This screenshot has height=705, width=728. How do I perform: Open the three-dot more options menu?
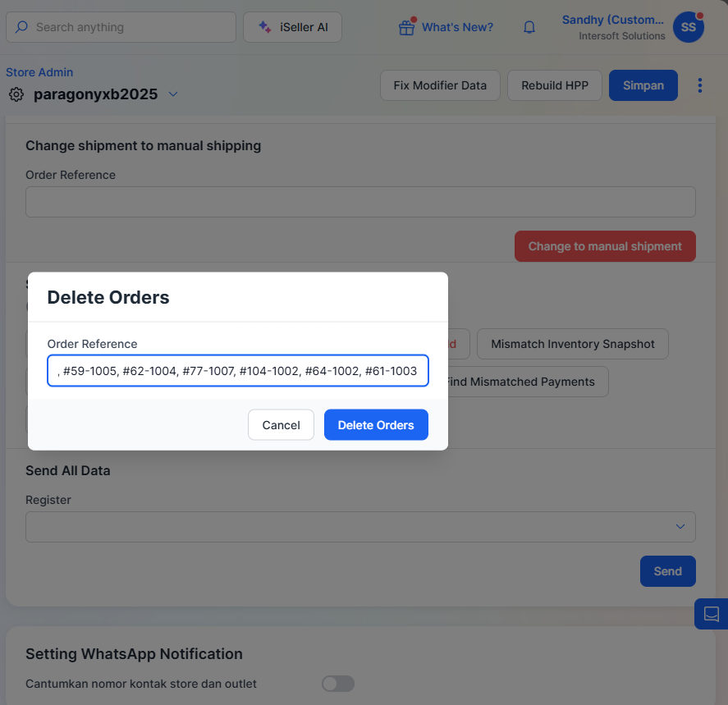(700, 85)
